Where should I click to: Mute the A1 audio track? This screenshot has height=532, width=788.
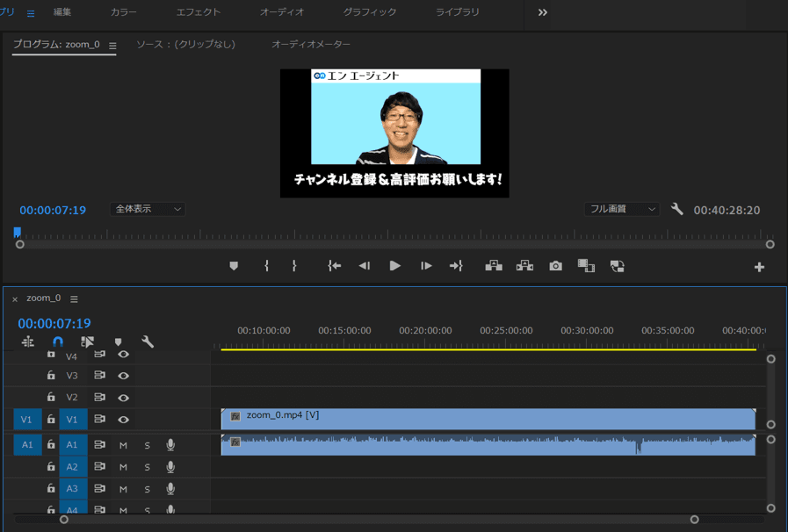pos(123,445)
